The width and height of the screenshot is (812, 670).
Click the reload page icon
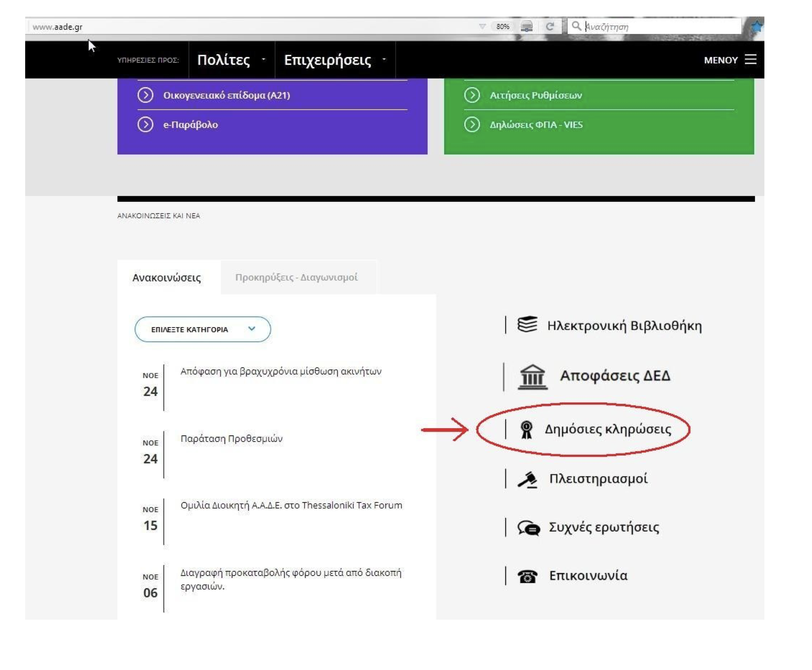tap(550, 26)
